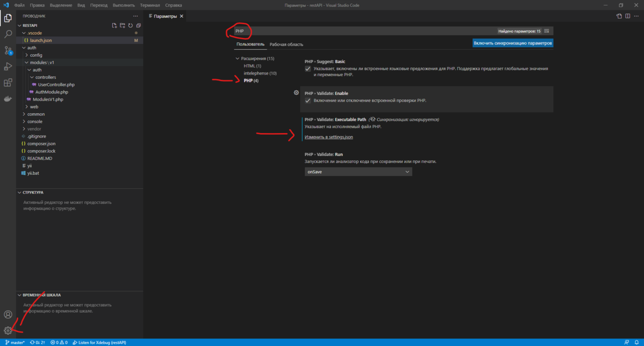Screen dimensions: 644x346
Task: Open Source Control with pending changes badge
Action: coord(8,51)
